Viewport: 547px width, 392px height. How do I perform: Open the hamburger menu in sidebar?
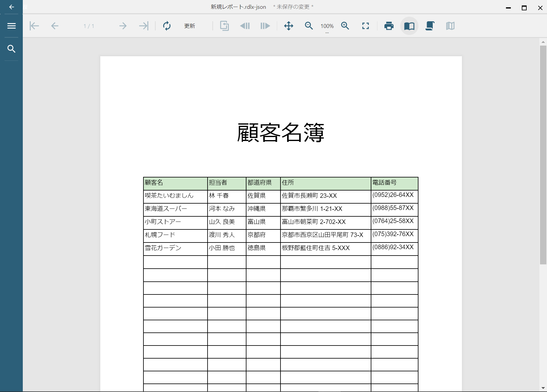(12, 26)
